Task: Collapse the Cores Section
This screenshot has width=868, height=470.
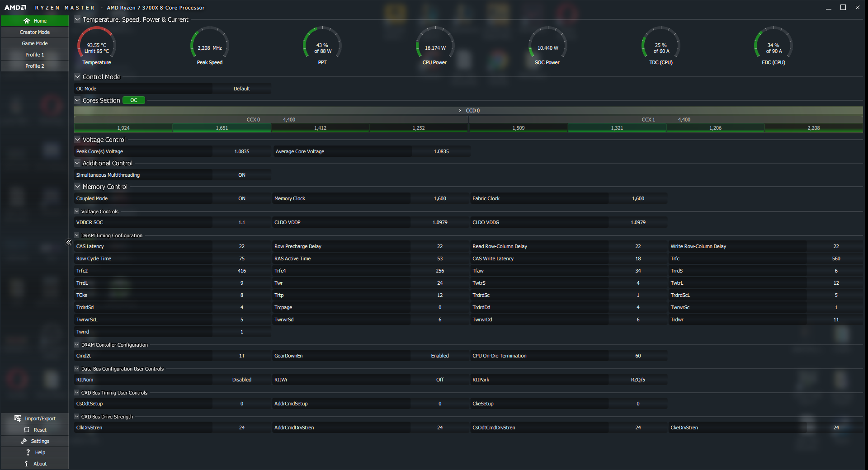Action: click(77, 100)
